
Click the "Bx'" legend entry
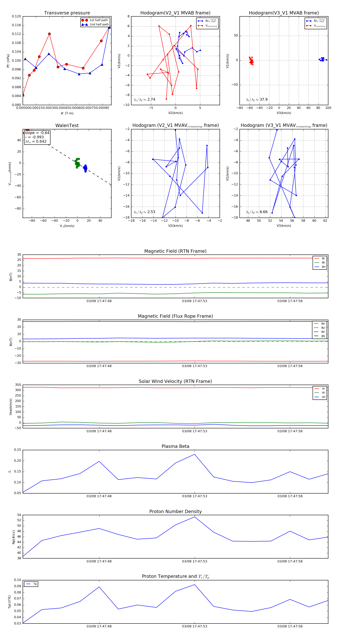point(320,324)
